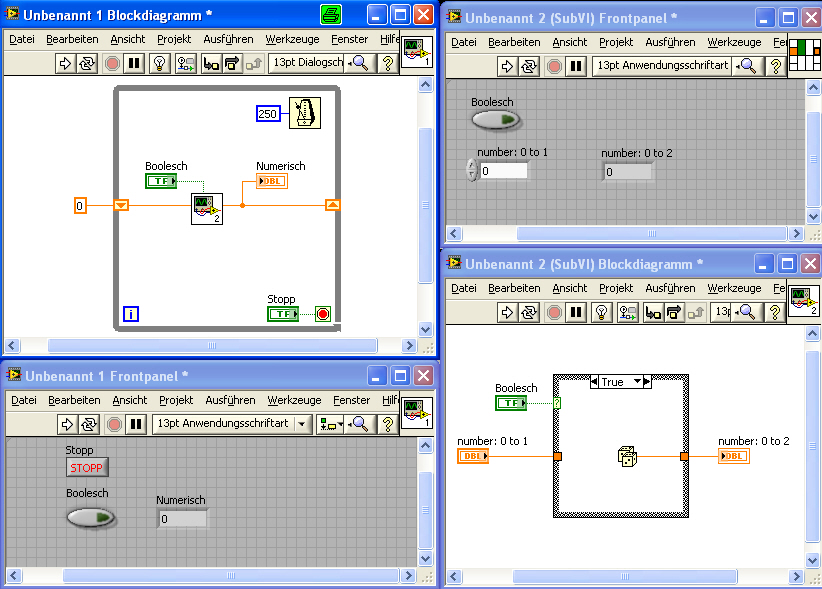This screenshot has height=589, width=822.
Task: Click the search magnifier in Unbenannt 1 Blockdiagramm
Action: coord(360,63)
